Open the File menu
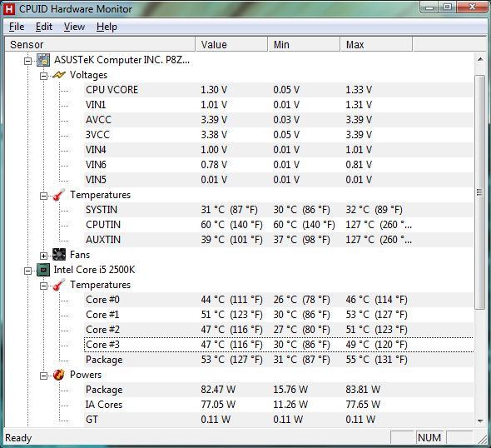 [17, 27]
